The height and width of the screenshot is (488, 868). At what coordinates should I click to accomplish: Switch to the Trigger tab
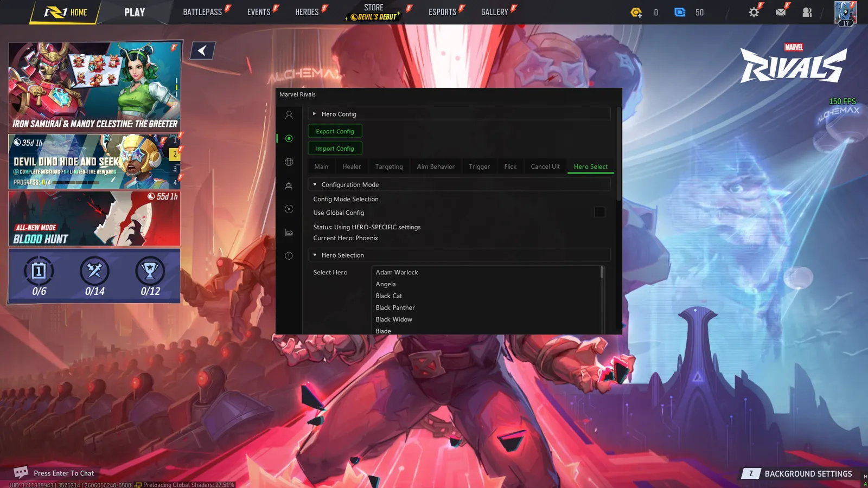pyautogui.click(x=479, y=166)
